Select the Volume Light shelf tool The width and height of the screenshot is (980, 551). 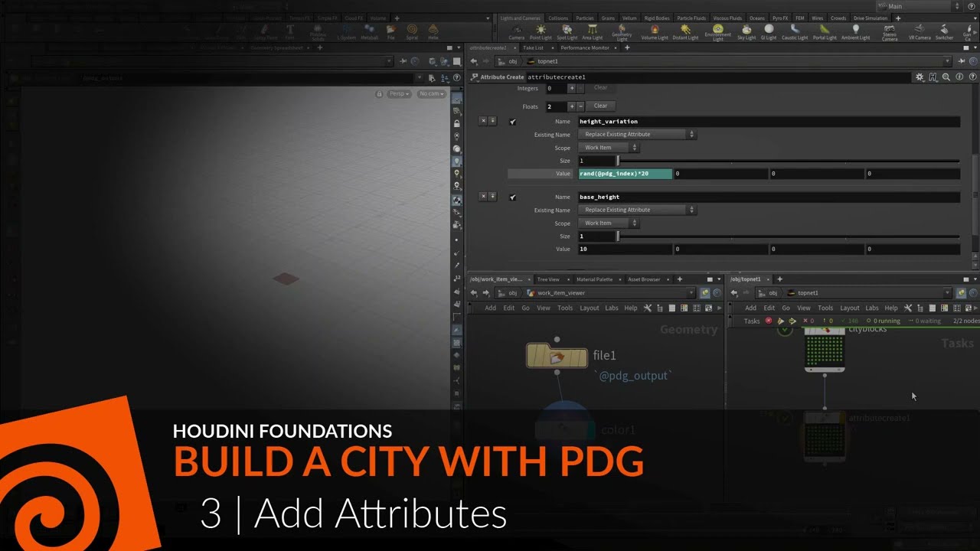[655, 31]
